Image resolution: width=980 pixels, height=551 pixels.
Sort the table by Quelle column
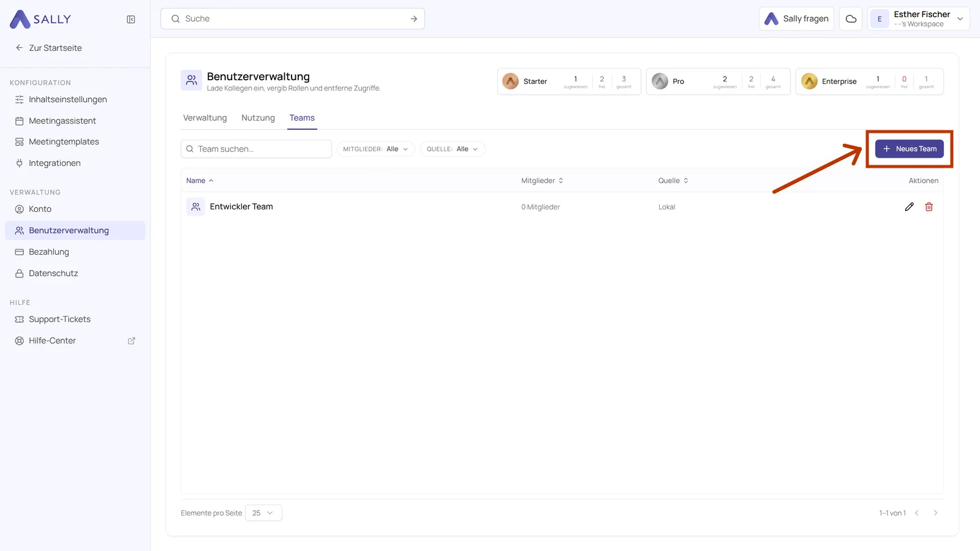(x=673, y=181)
